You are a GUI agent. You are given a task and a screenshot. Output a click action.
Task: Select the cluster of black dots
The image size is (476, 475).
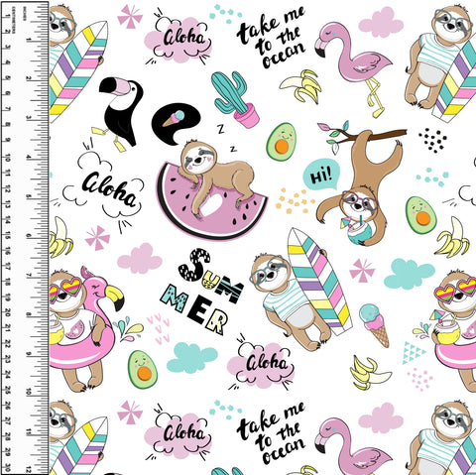pyautogui.click(x=432, y=140)
